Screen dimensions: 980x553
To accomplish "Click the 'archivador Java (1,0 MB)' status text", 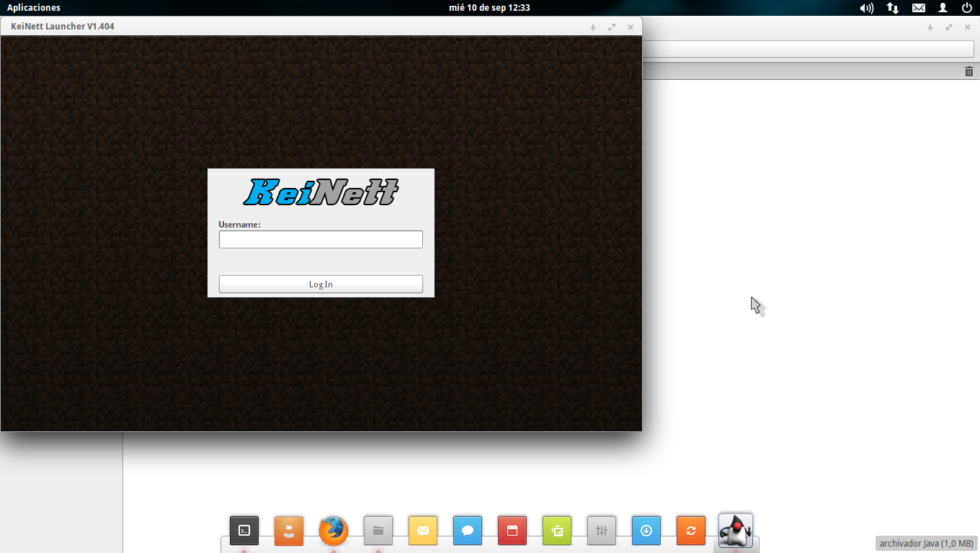I will click(926, 544).
